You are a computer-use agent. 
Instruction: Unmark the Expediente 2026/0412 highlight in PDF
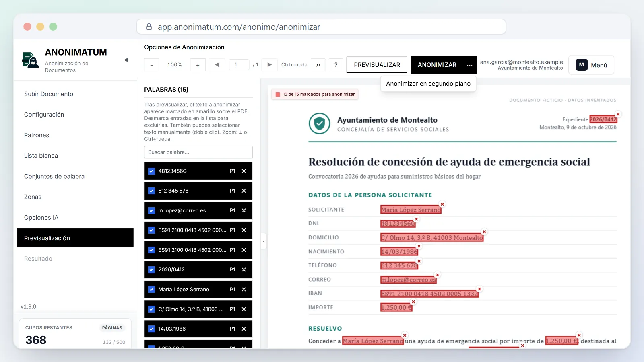click(x=618, y=114)
